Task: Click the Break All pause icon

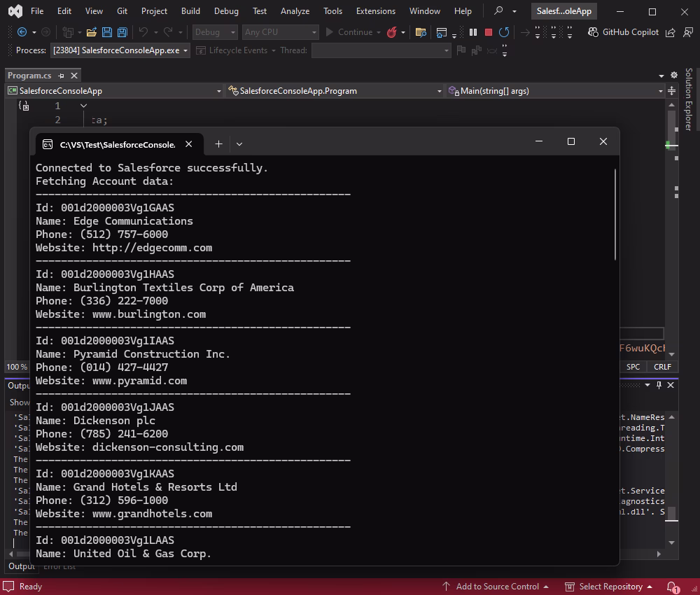Action: point(472,31)
